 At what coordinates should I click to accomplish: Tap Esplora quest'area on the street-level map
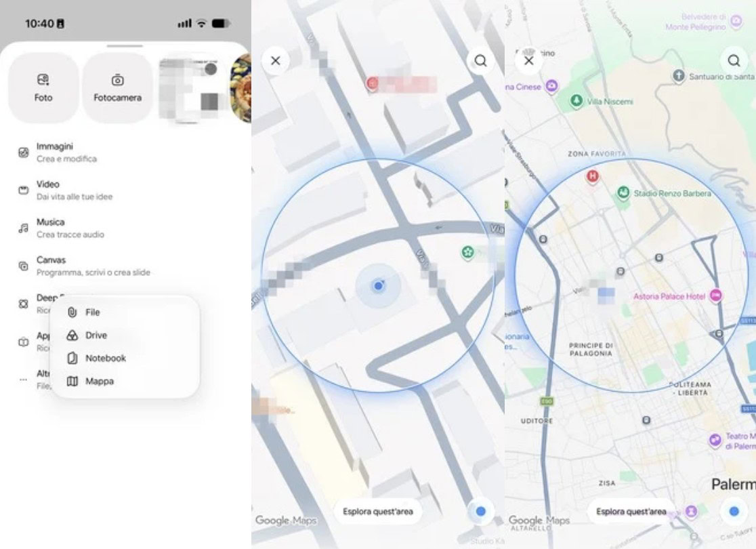[x=377, y=511]
